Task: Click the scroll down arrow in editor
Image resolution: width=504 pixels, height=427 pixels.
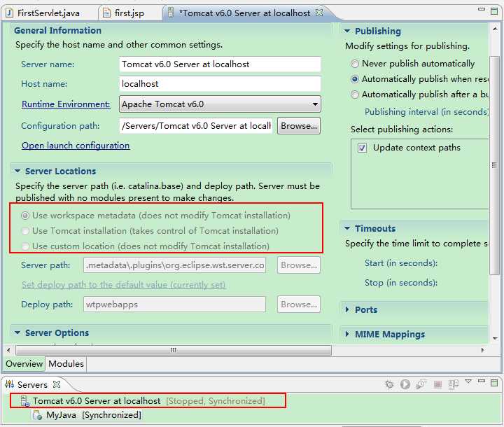Action: 495,338
